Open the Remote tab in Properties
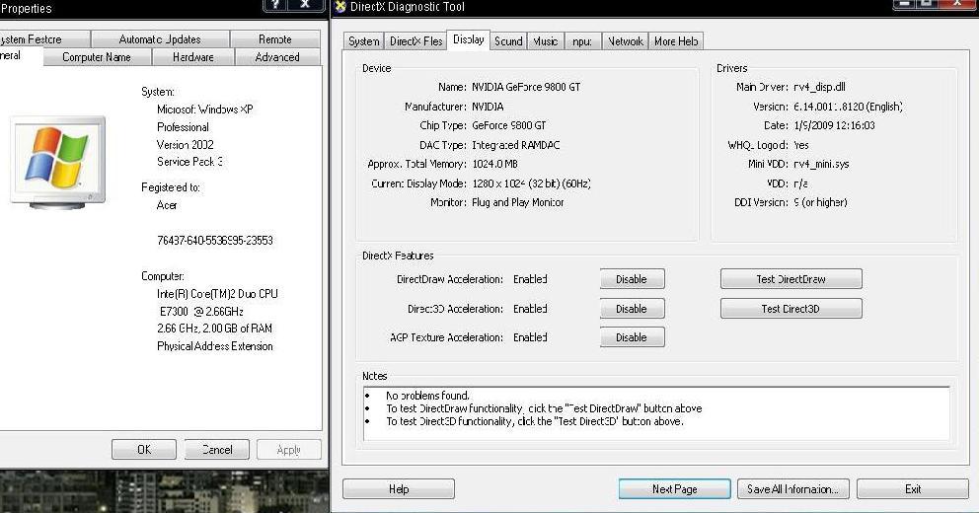This screenshot has height=513, width=980. tap(275, 39)
